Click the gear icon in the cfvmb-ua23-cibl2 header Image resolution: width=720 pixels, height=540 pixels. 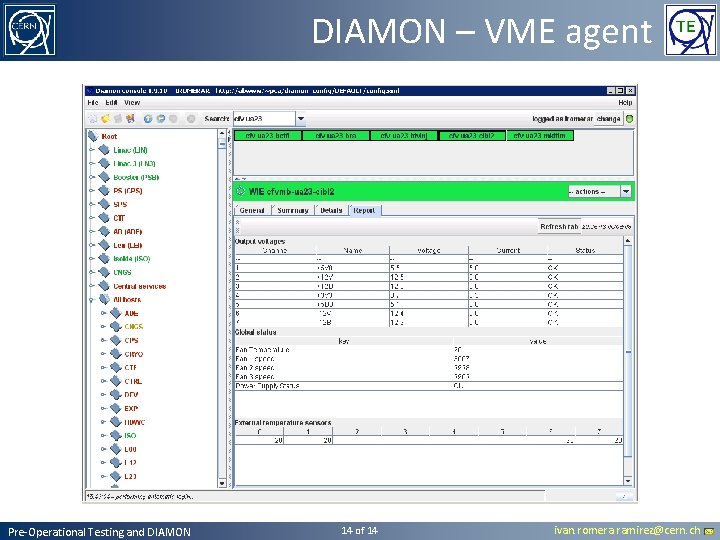point(241,191)
